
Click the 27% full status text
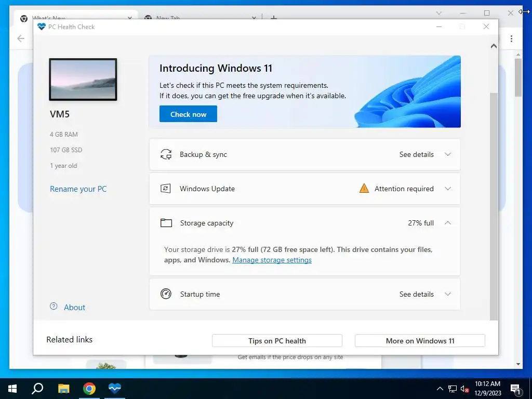click(421, 223)
